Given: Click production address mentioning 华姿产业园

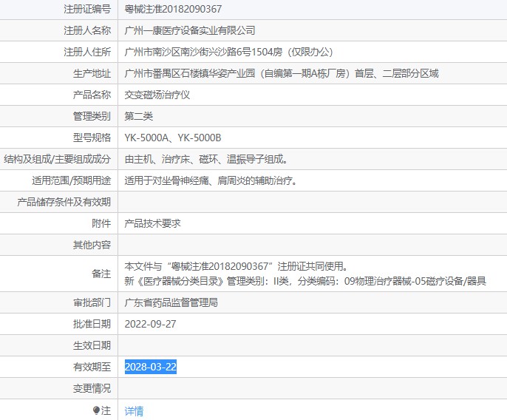Looking at the screenshot, I should pos(282,73).
